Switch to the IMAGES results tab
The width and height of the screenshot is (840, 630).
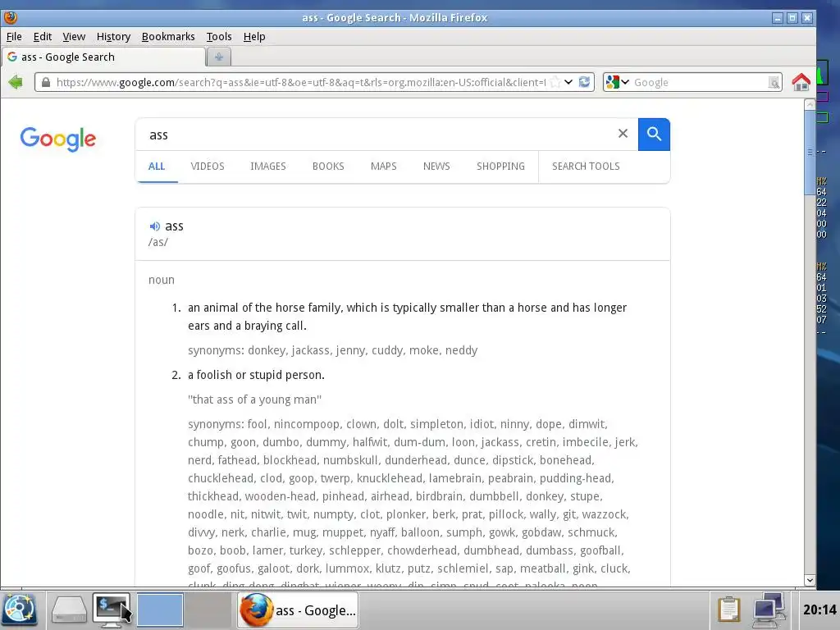(268, 166)
